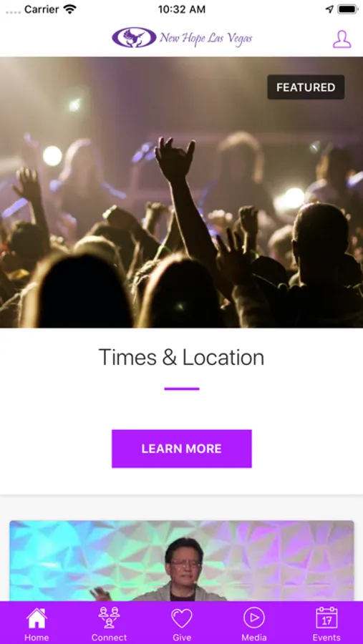Open the worship crowd featured image

point(181,192)
